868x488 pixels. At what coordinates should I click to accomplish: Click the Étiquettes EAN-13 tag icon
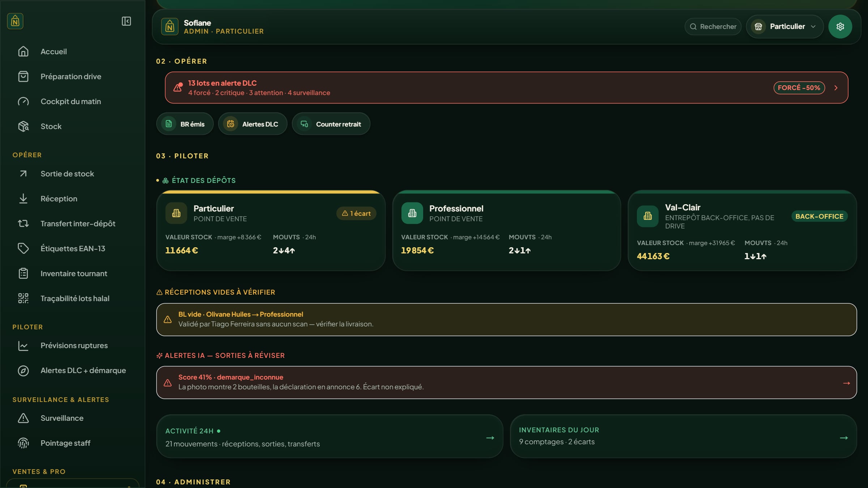click(x=23, y=248)
